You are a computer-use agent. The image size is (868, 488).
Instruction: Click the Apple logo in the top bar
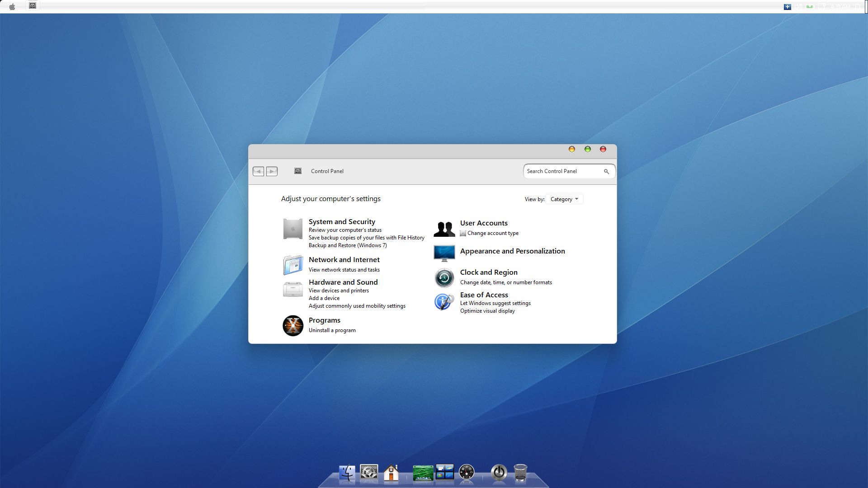click(x=12, y=7)
